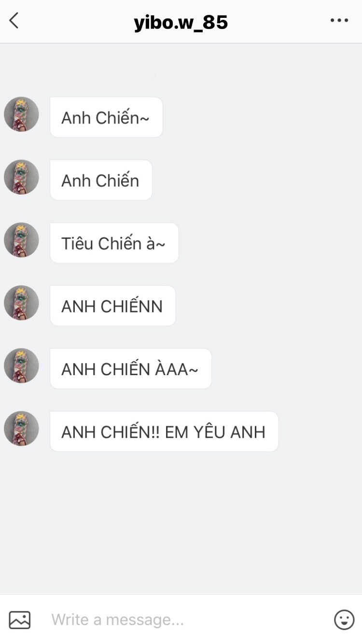362x644 pixels.
Task: Tap avatar beside "EM YÊU ANH" message
Action: [21, 428]
